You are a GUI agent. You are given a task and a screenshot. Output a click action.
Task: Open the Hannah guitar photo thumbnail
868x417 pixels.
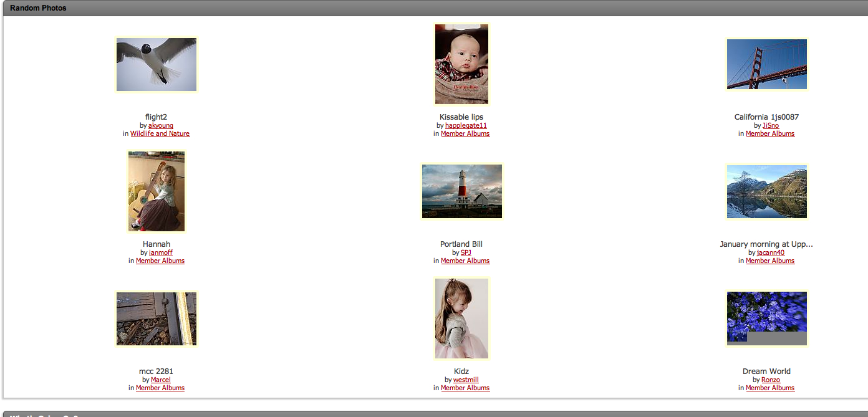(x=156, y=191)
